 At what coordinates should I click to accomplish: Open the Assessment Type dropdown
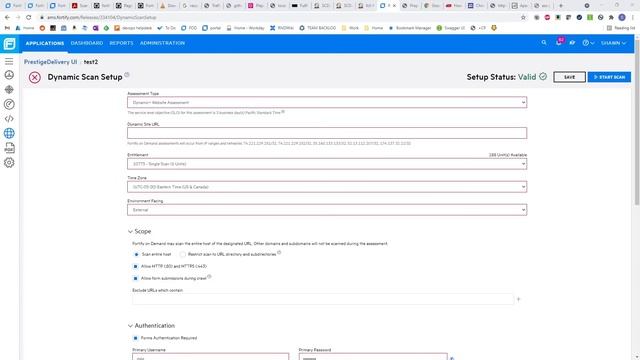327,102
